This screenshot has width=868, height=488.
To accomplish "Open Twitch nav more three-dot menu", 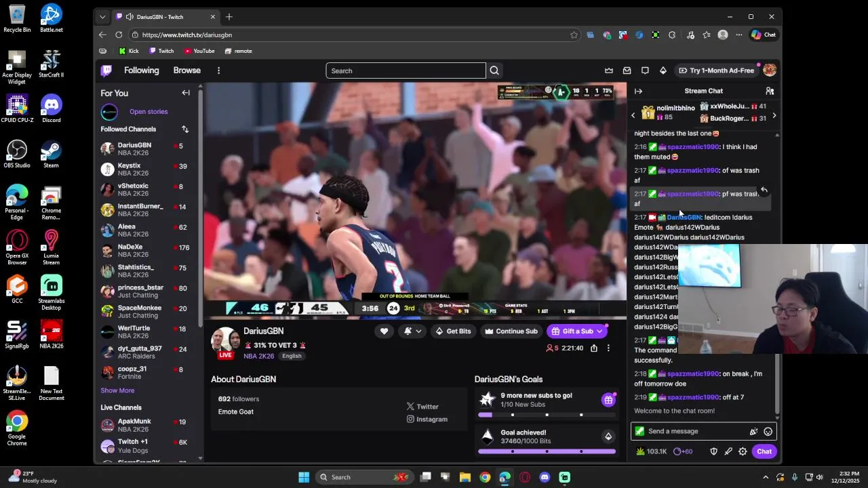I will pyautogui.click(x=218, y=70).
